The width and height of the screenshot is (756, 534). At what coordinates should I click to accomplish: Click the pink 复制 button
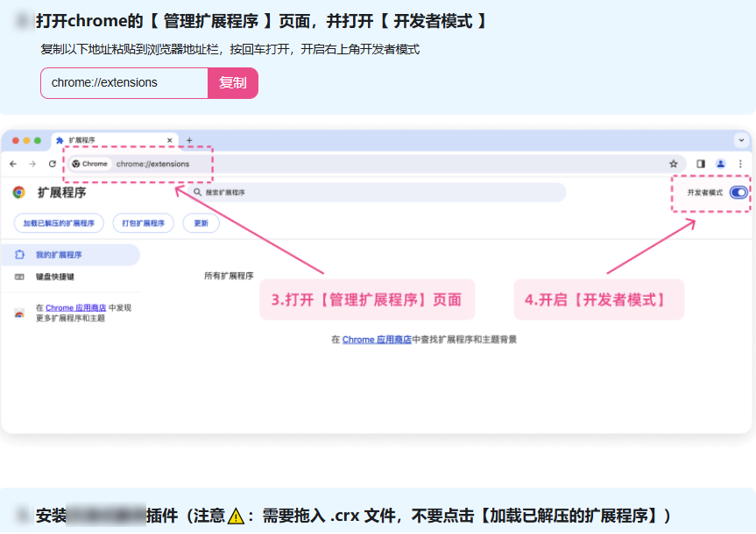click(232, 82)
